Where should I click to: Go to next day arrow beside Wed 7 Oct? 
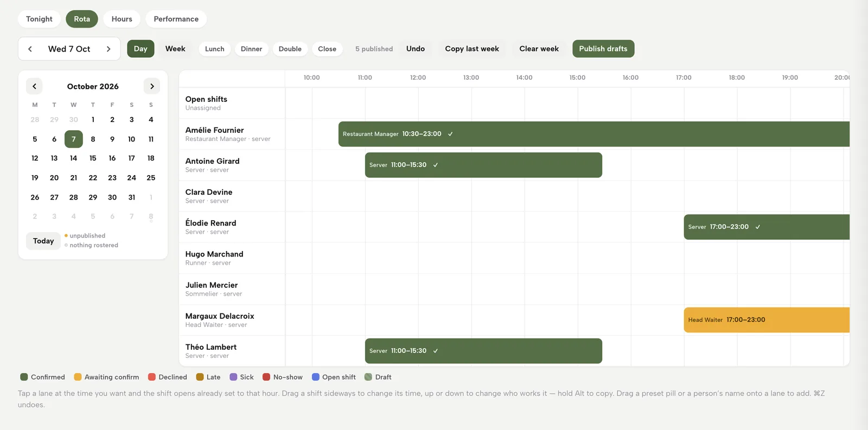(x=108, y=49)
